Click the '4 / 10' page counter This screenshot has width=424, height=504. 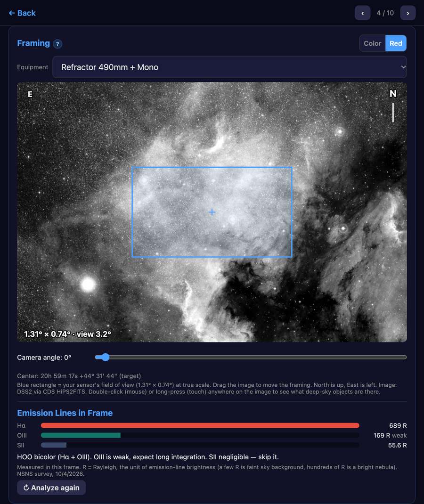point(385,13)
